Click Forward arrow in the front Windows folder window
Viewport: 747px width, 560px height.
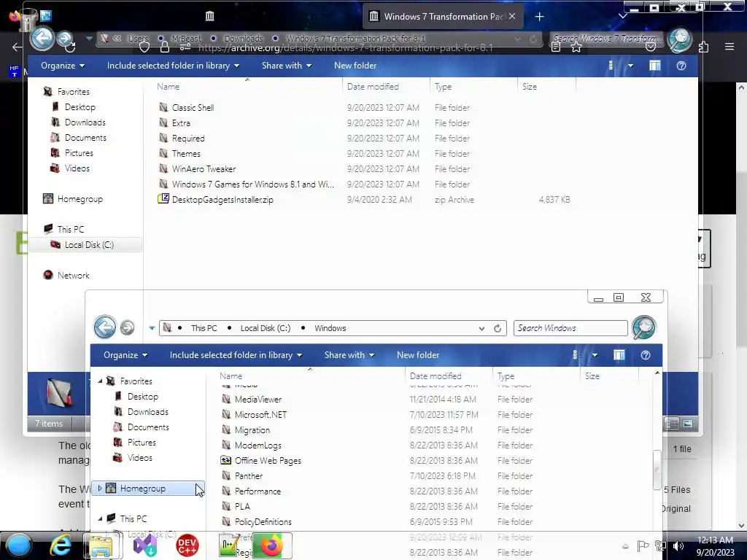[x=127, y=327]
